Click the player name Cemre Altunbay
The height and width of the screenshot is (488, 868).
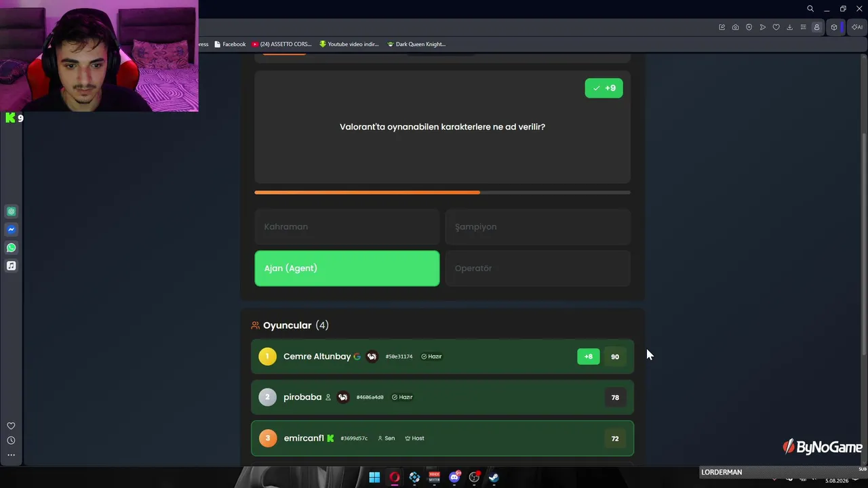coord(317,357)
